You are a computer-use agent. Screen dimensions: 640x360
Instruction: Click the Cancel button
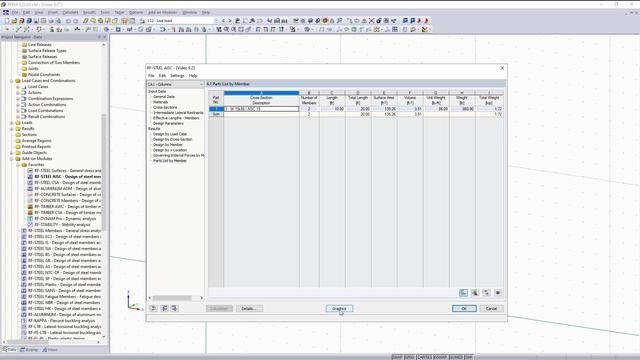[491, 309]
